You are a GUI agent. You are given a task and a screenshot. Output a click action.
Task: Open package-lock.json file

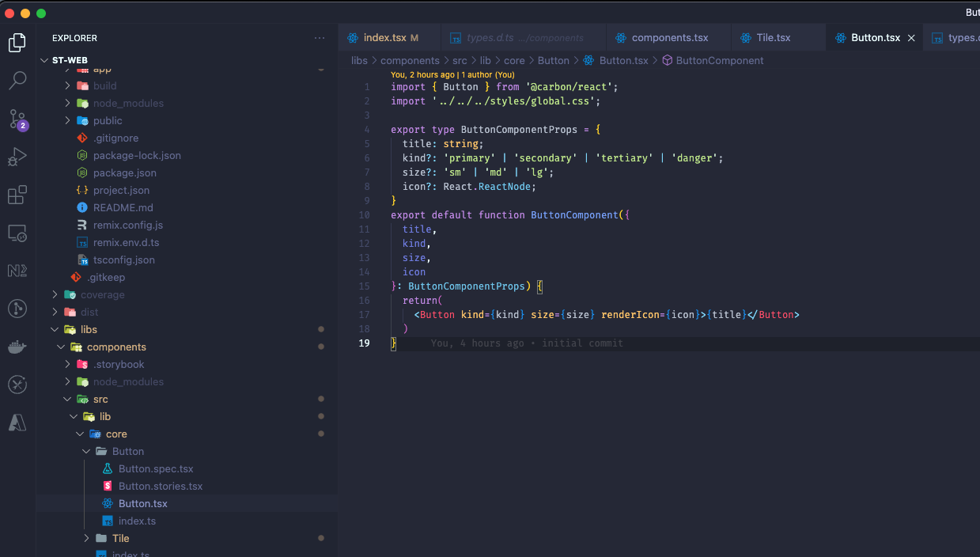coord(137,156)
